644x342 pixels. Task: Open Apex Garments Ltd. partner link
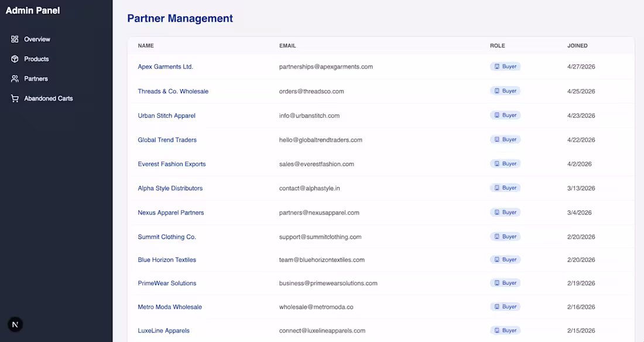[x=166, y=67]
